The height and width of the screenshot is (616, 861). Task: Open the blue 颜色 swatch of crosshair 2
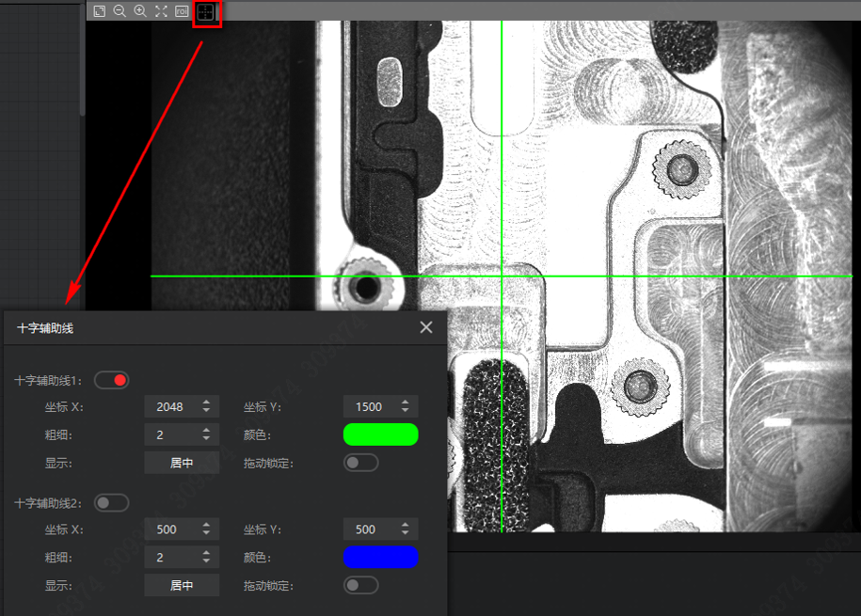[x=381, y=557]
